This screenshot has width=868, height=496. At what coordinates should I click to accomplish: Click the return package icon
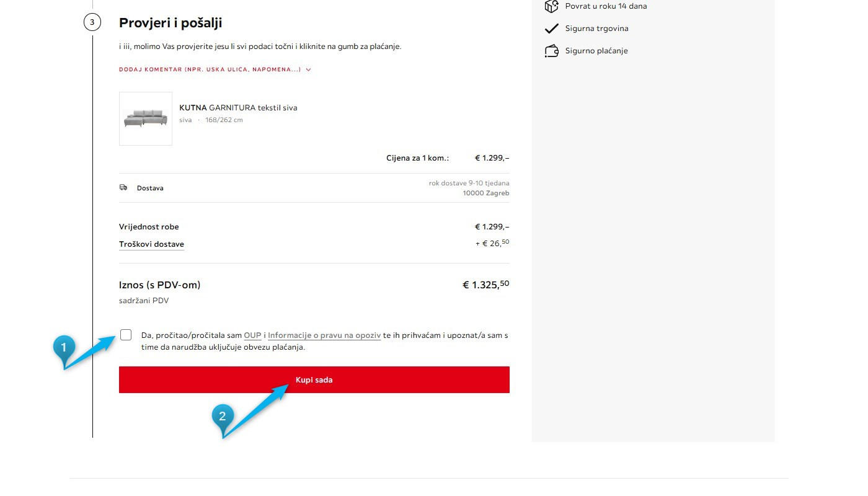point(551,6)
